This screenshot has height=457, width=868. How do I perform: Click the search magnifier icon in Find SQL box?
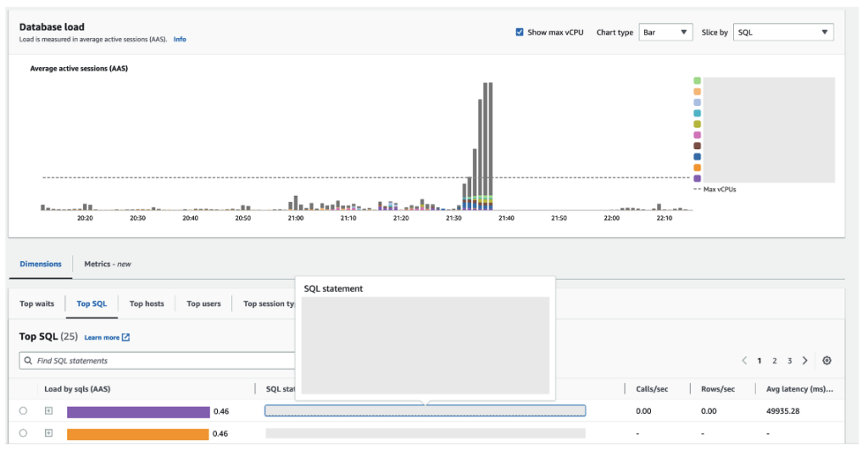click(28, 360)
